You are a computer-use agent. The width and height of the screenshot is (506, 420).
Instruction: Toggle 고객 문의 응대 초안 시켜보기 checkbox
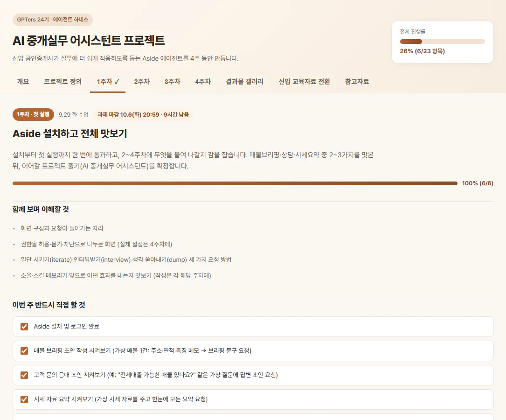pos(24,375)
